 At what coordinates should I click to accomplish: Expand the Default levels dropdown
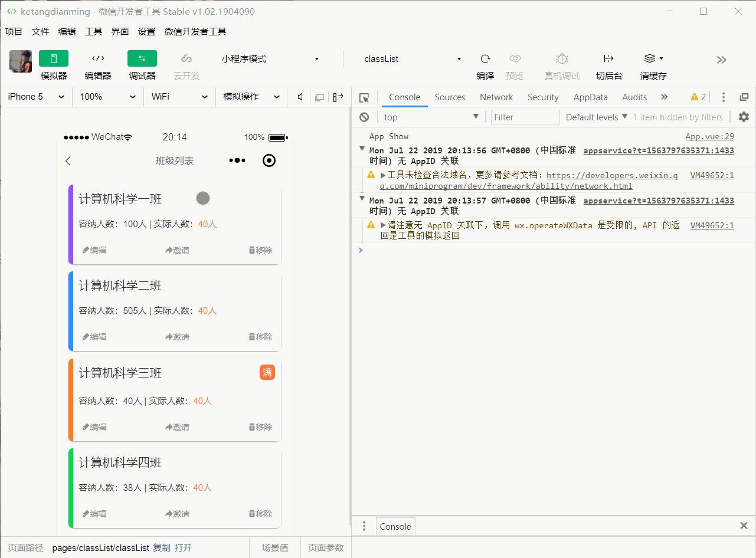coord(596,117)
